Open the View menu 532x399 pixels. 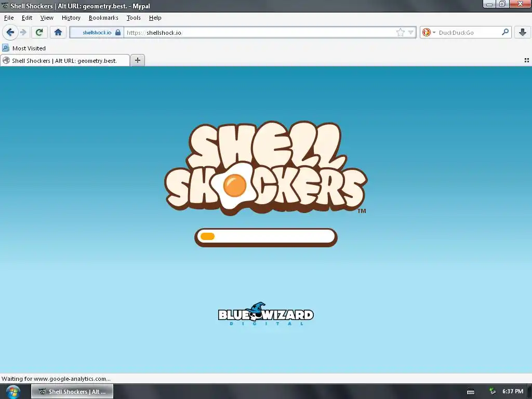47,18
